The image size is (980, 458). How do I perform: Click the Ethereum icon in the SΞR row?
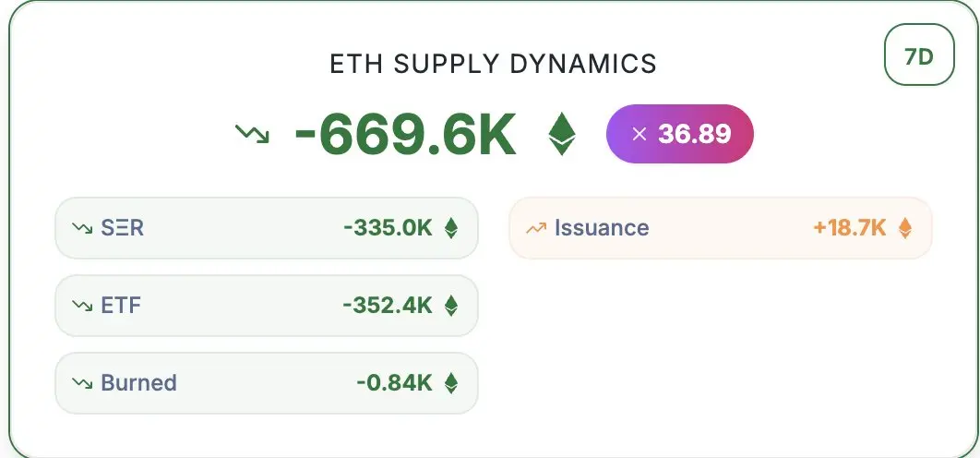(450, 228)
